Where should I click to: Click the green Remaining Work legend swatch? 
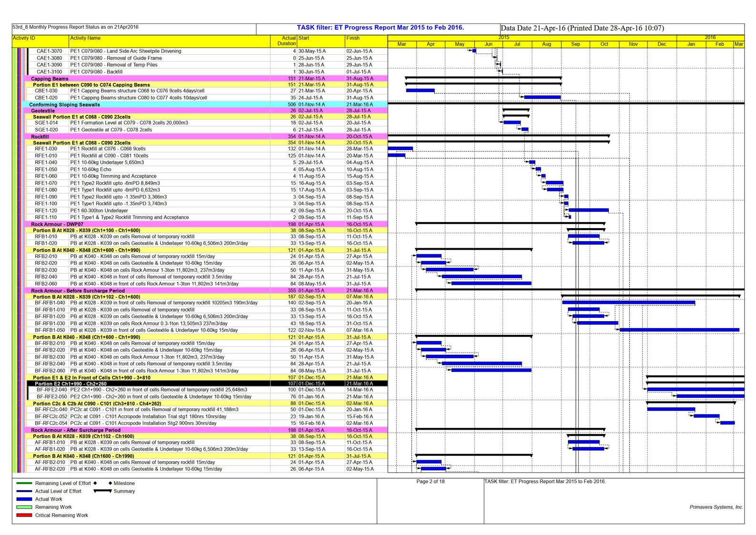[24, 507]
